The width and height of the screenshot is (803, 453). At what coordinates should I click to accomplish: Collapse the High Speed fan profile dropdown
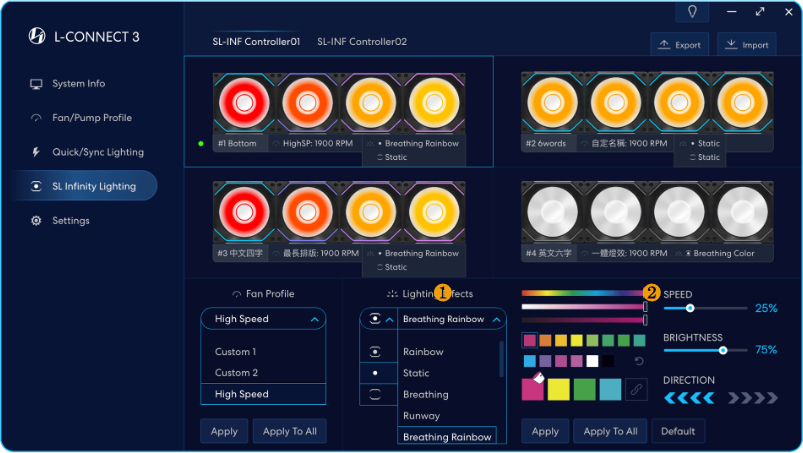[315, 320]
